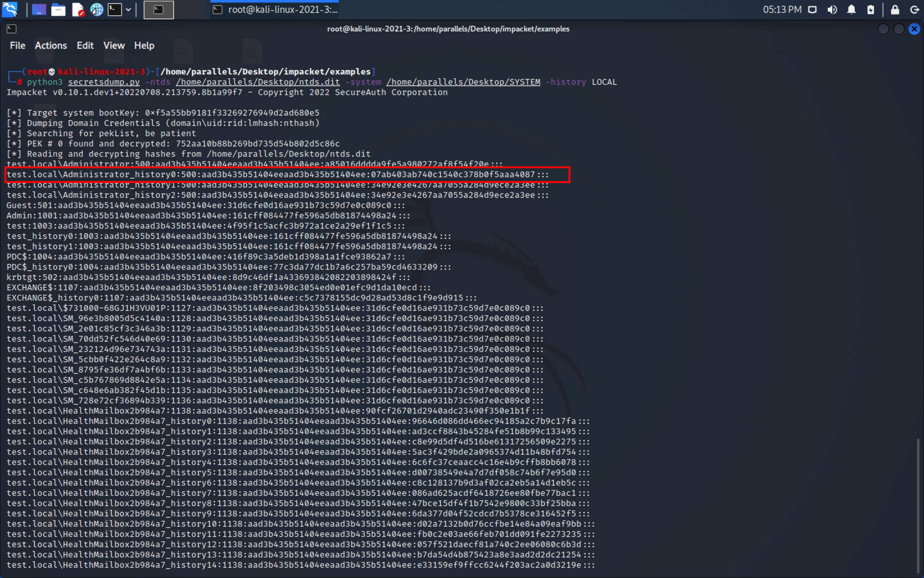Expand the terminal launcher dropdown arrow
Image resolution: width=924 pixels, height=578 pixels.
(x=128, y=10)
